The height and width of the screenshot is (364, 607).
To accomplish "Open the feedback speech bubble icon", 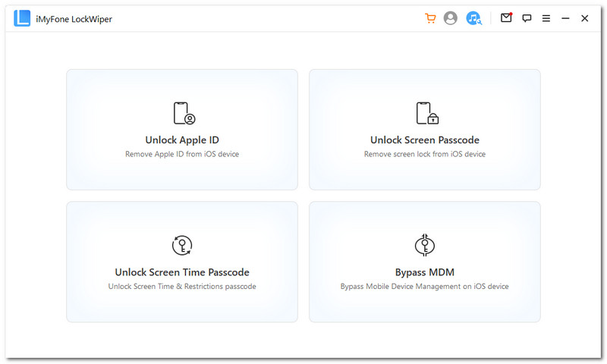I will [527, 18].
